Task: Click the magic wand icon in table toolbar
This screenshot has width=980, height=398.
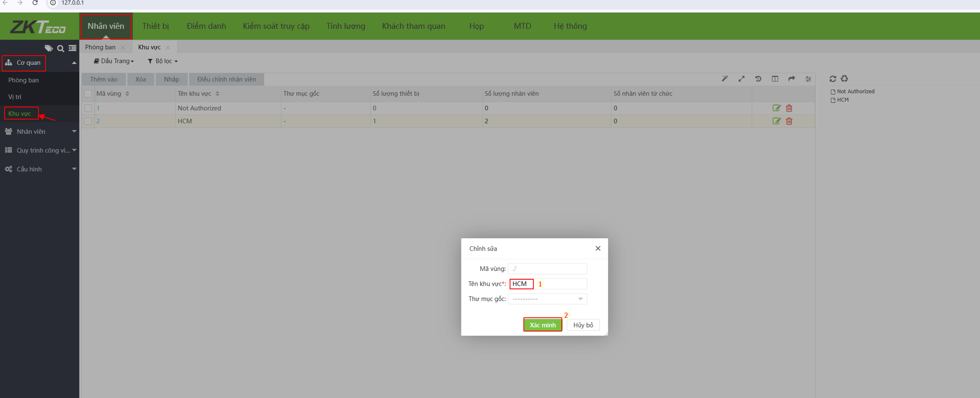Action: pyautogui.click(x=724, y=79)
